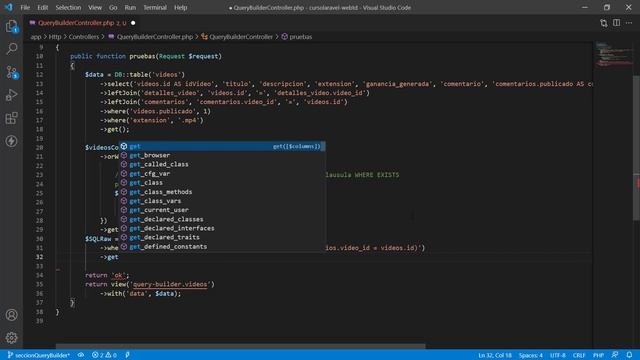The height and width of the screenshot is (360, 640).
Task: Open the File menu
Action: 25,7
